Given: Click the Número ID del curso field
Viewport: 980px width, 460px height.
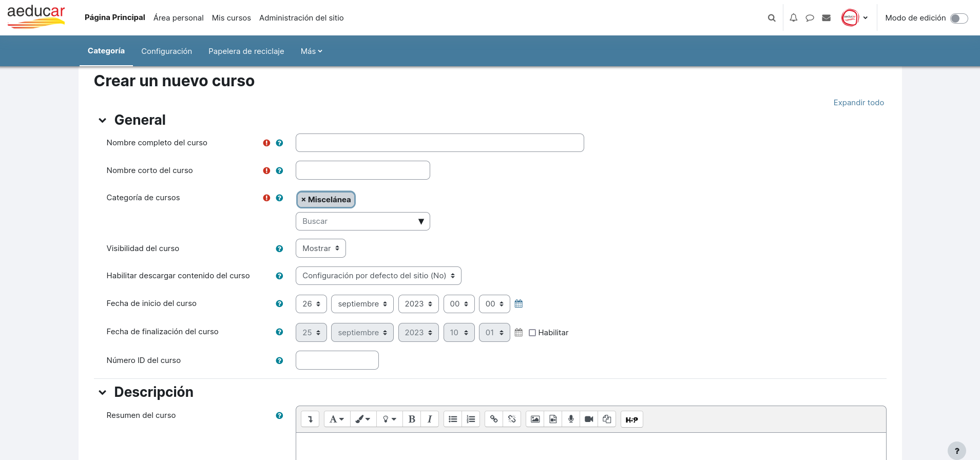Looking at the screenshot, I should [x=337, y=360].
